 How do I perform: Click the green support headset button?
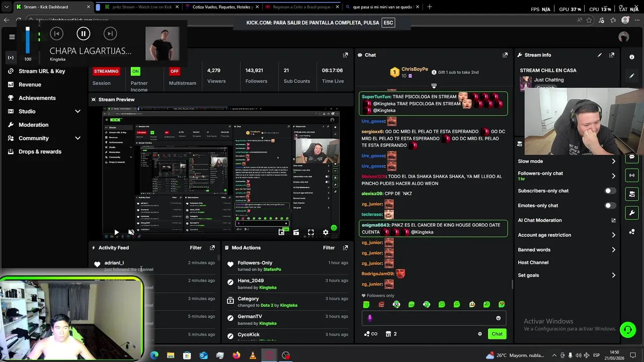(x=627, y=330)
